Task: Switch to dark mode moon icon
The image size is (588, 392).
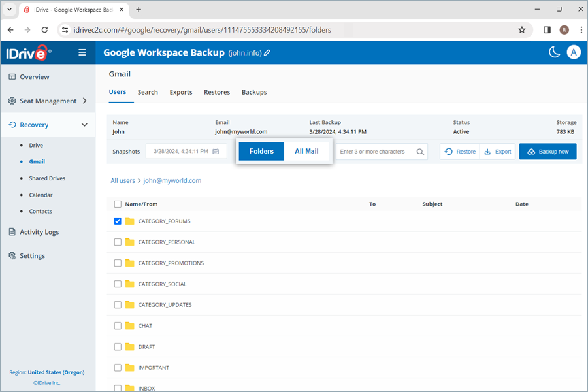Action: (x=554, y=52)
